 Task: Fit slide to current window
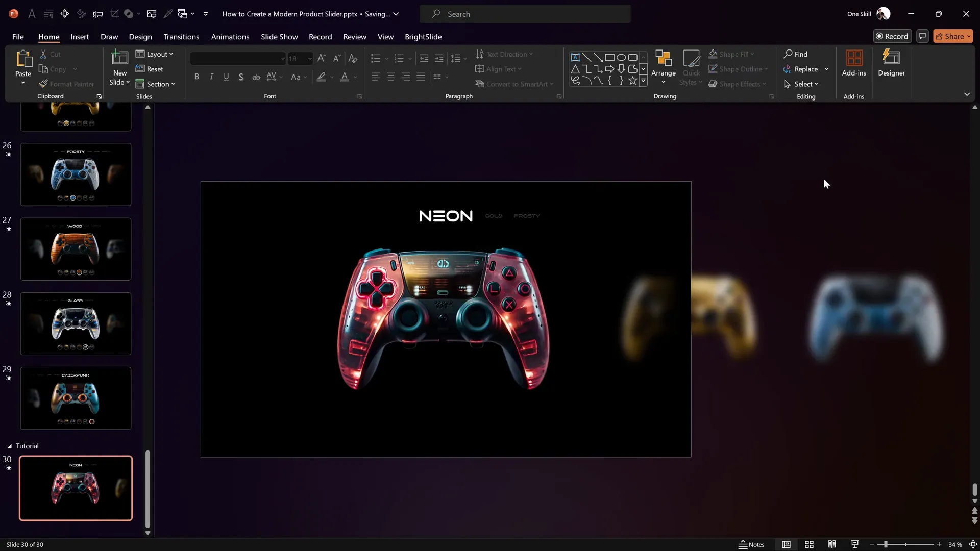(973, 544)
